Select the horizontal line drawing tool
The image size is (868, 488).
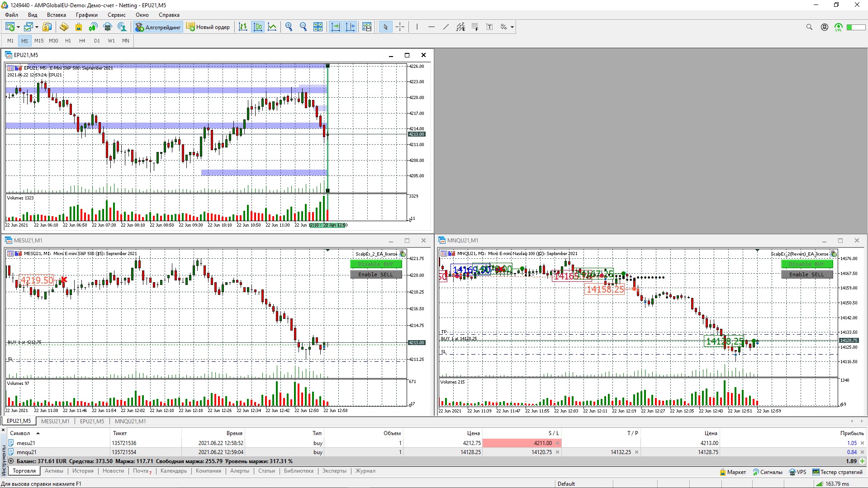tap(432, 27)
